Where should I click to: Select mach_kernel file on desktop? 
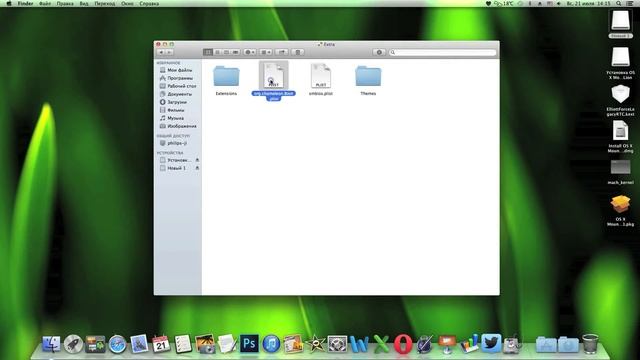[620, 171]
